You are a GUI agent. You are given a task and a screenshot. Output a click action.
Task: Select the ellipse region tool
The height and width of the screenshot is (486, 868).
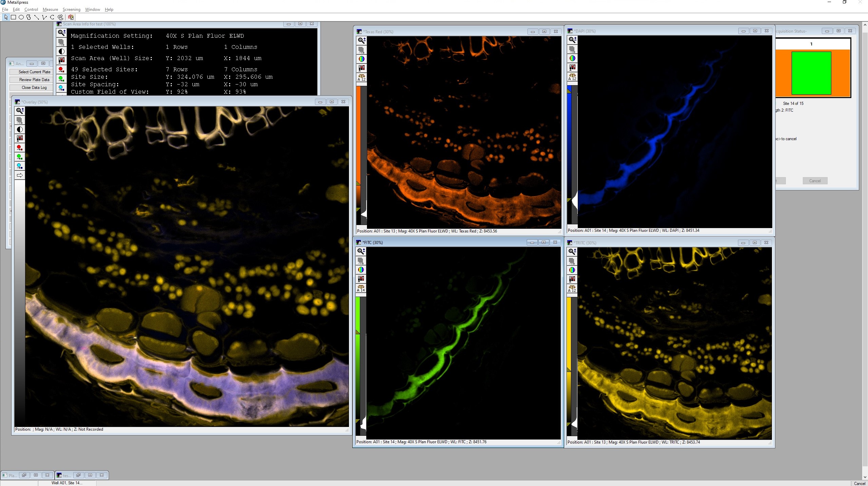[x=21, y=17]
